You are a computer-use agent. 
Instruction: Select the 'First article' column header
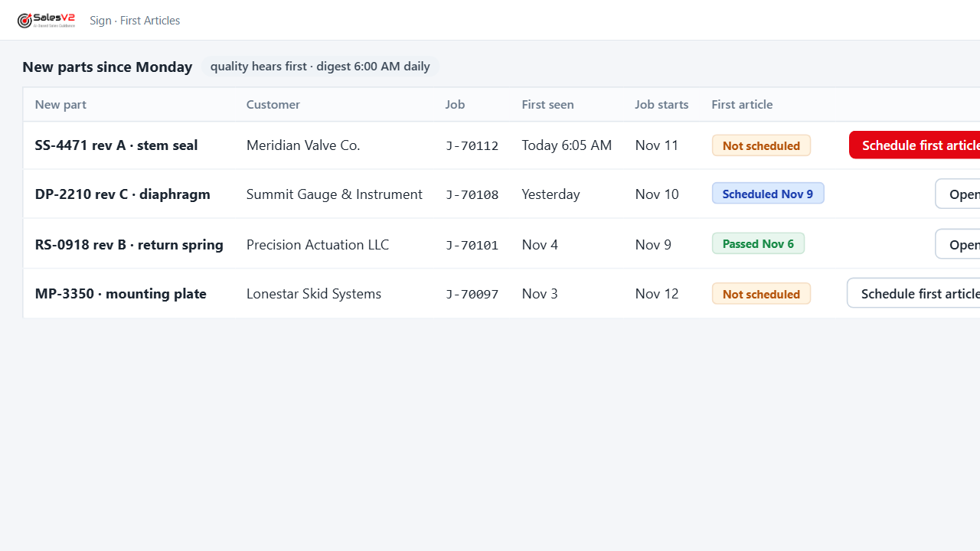742,104
